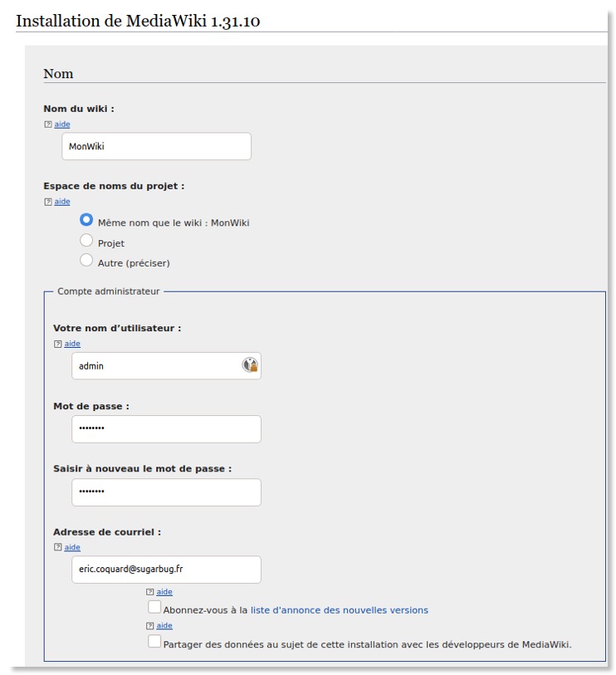The image size is (616, 675).
Task: Select the "Projet" namespace option
Action: 86,239
